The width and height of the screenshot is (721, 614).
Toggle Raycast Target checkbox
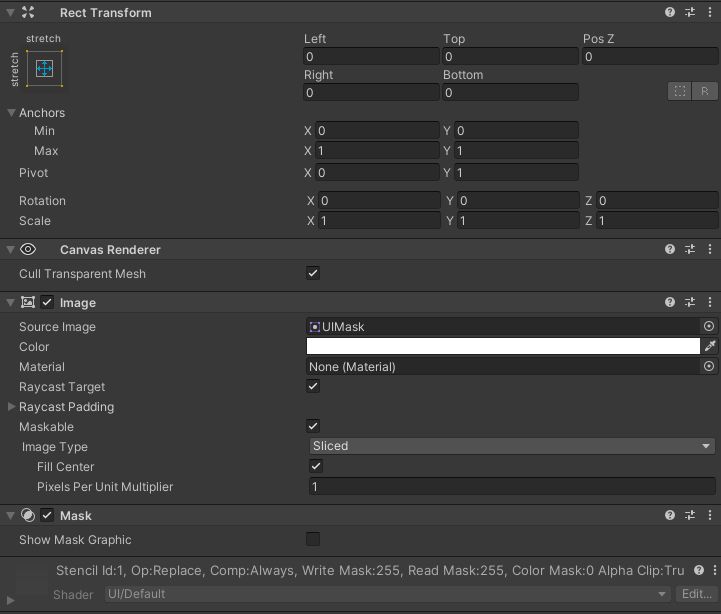tap(313, 386)
